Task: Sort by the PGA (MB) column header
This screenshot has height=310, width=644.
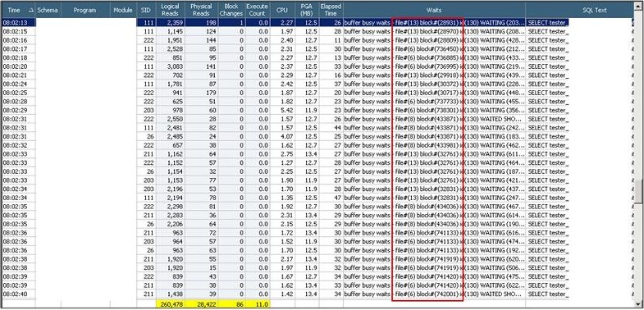Action: click(307, 11)
